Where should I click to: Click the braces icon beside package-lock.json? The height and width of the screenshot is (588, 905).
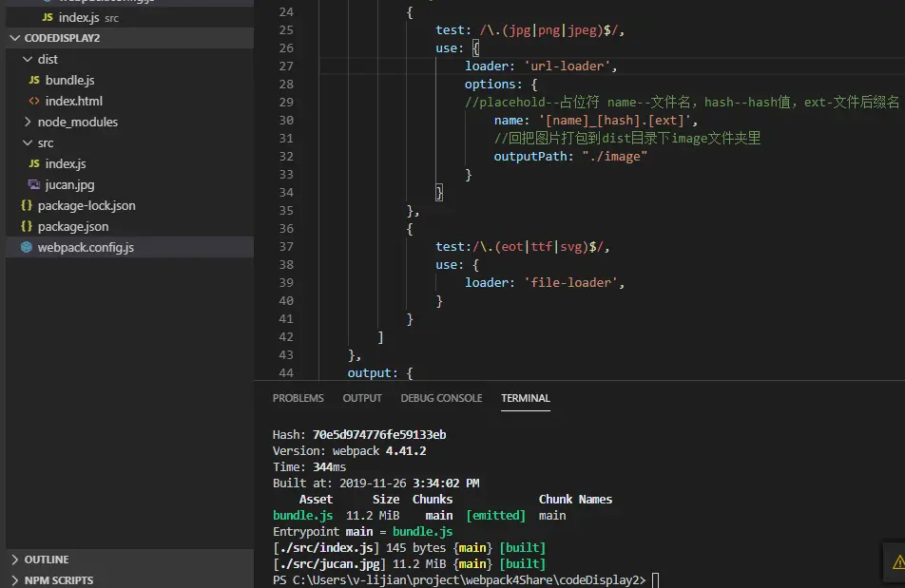(x=27, y=205)
